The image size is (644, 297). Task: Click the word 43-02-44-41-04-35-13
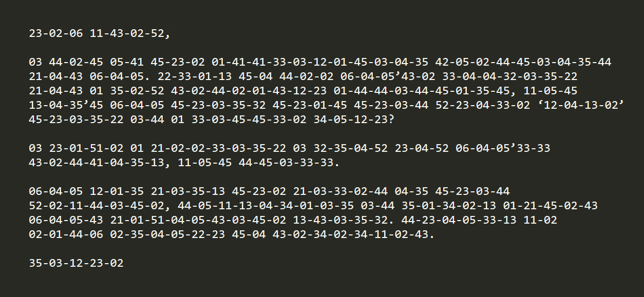coord(97,163)
